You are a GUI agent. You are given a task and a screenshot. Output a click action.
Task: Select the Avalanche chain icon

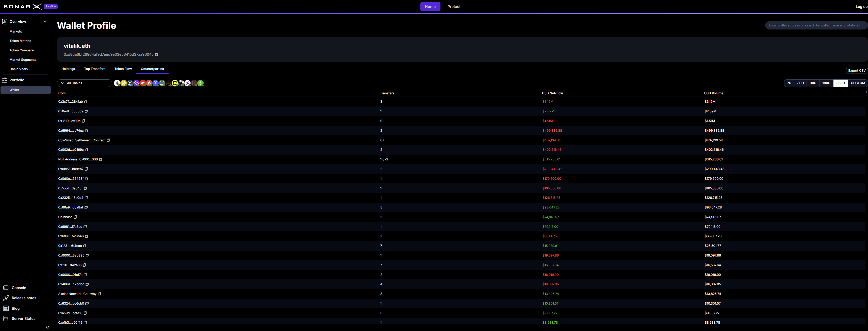pyautogui.click(x=149, y=83)
